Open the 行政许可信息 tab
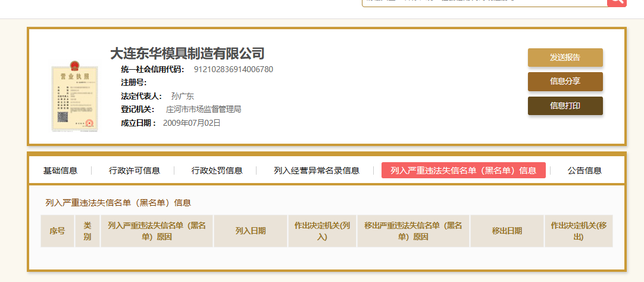The width and height of the screenshot is (644, 282). [135, 171]
